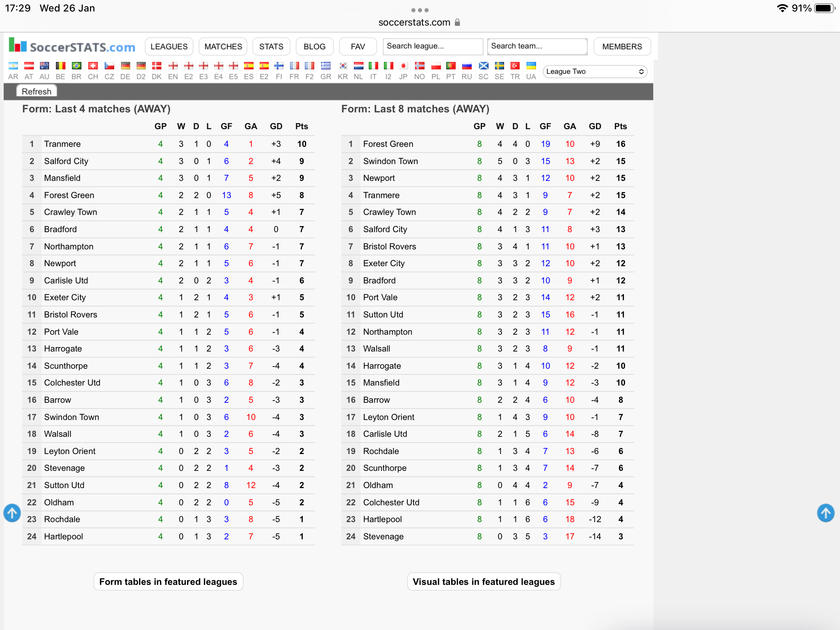Image resolution: width=840 pixels, height=630 pixels.
Task: Select the Turkey (TR) flag
Action: click(515, 66)
